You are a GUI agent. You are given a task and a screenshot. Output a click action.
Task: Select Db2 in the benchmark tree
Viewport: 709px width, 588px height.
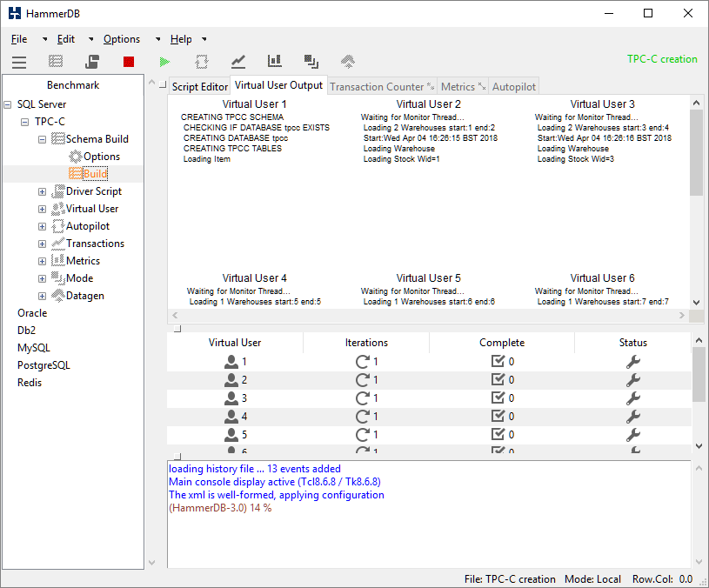coord(26,331)
